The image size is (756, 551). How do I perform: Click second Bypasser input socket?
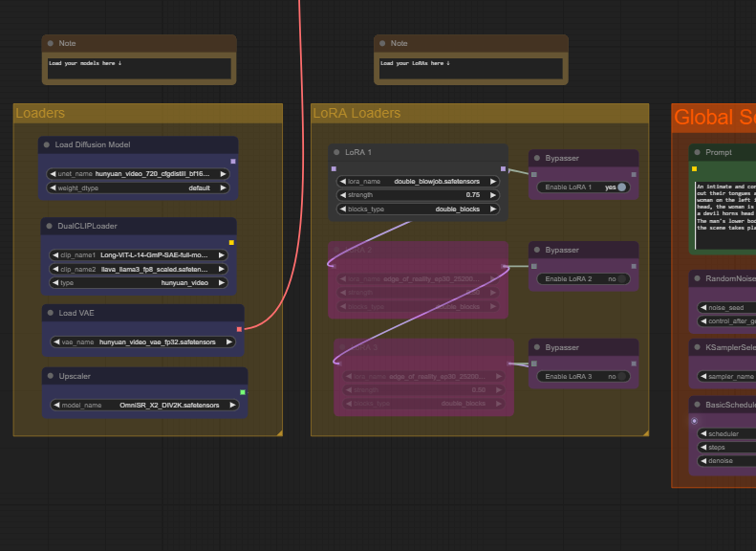[533, 266]
